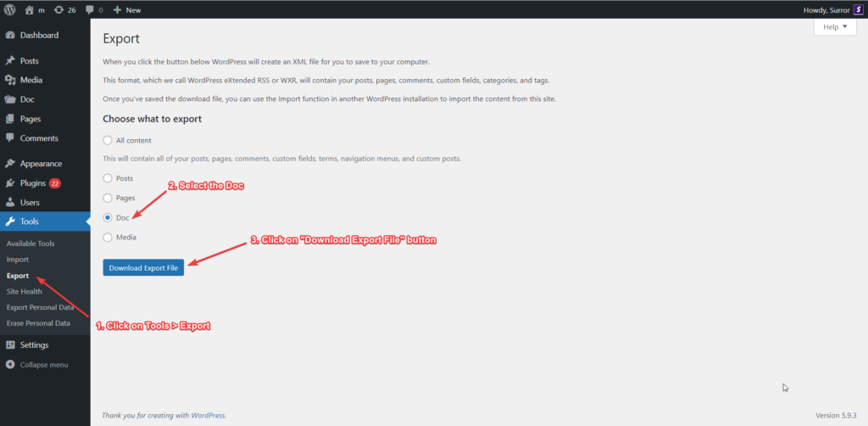Click the Doc sidebar label

28,100
